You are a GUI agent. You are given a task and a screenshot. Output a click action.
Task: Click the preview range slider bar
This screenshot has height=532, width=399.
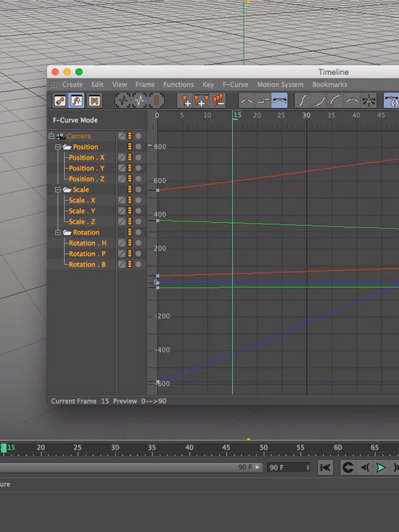(x=131, y=467)
